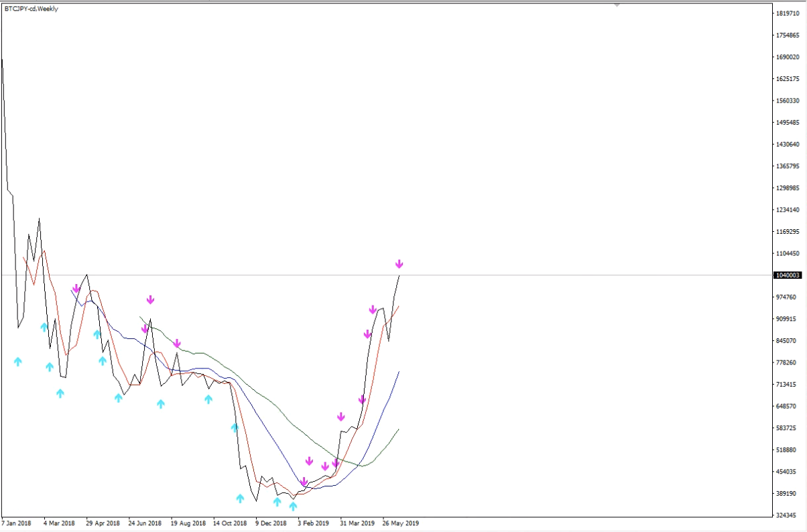Click the 7 Jan 2018 date label
807x532 pixels.
(x=17, y=523)
